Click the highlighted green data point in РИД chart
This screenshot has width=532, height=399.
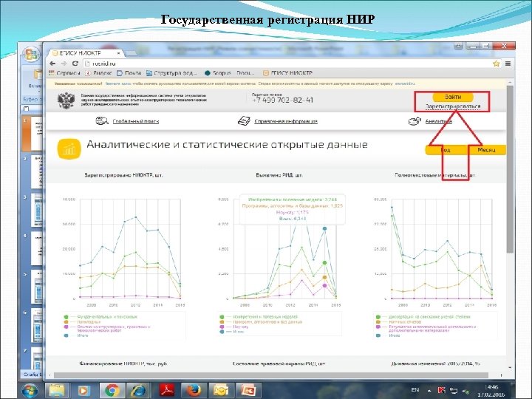pyautogui.click(x=324, y=263)
